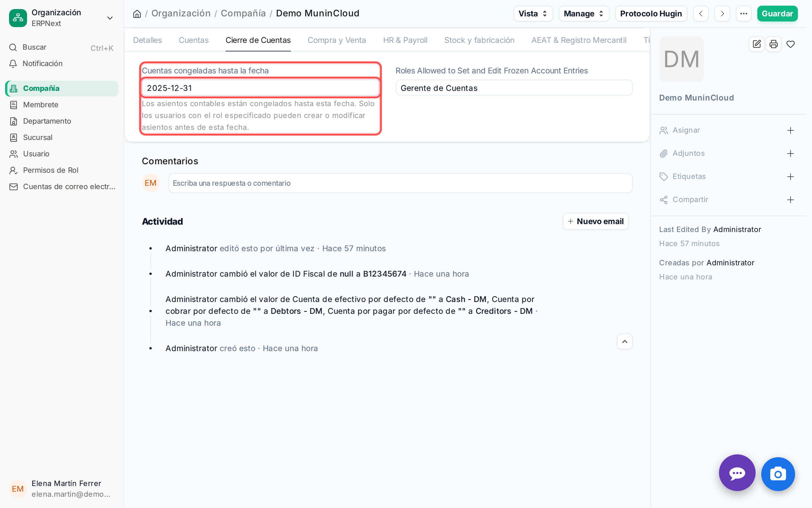
Task: Select Compañía sidebar item
Action: [62, 88]
